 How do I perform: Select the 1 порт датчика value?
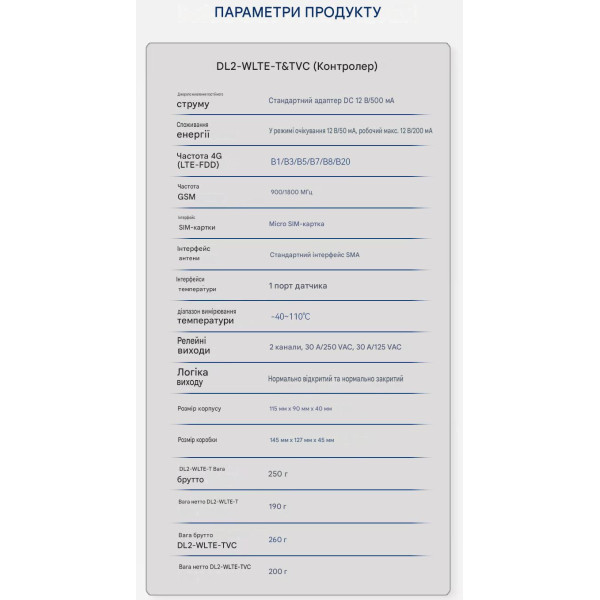point(298,286)
